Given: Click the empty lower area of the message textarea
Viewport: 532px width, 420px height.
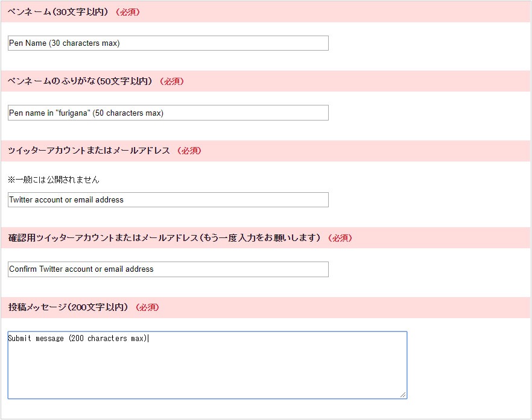Looking at the screenshot, I should 207,380.
